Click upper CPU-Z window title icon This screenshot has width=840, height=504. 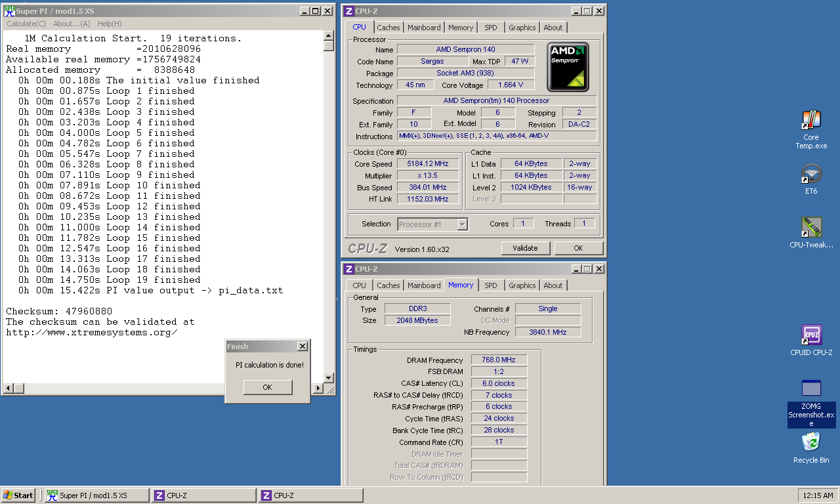(x=349, y=10)
